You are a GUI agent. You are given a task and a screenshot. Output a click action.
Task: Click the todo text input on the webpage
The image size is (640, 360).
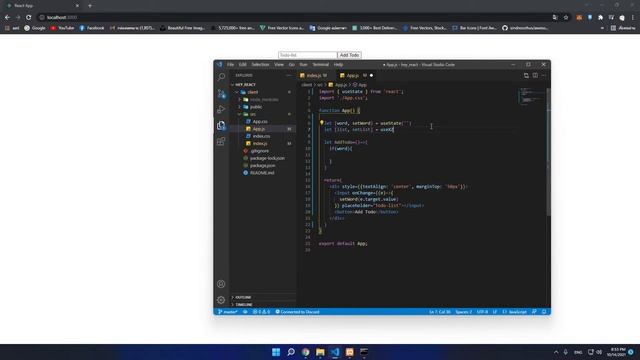[308, 55]
